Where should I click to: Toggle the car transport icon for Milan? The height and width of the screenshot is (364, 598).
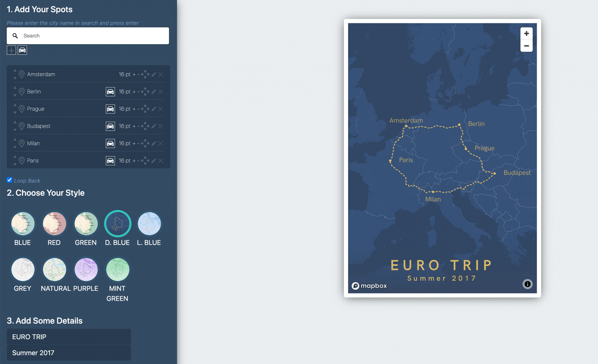(x=110, y=143)
